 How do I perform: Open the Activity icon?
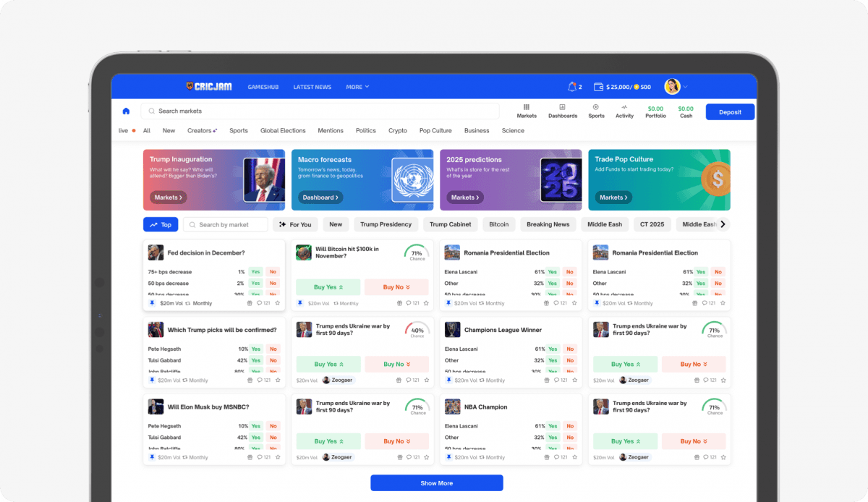click(x=624, y=107)
